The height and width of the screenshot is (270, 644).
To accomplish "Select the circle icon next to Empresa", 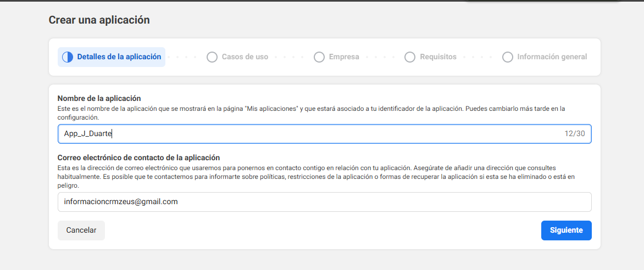I will tap(319, 57).
